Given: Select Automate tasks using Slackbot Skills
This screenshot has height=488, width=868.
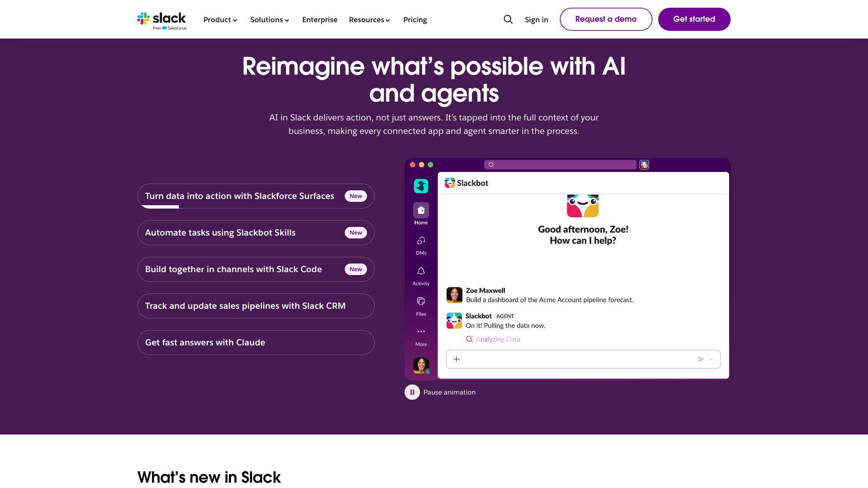Looking at the screenshot, I should (256, 233).
